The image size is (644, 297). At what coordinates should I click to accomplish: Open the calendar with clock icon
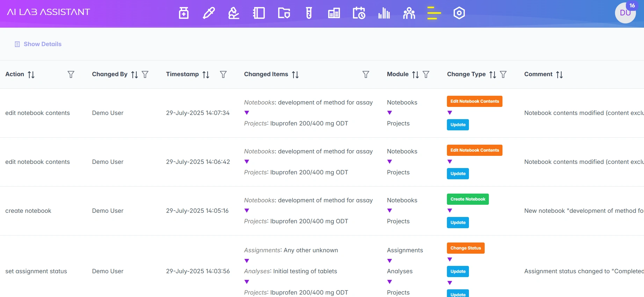pyautogui.click(x=359, y=13)
